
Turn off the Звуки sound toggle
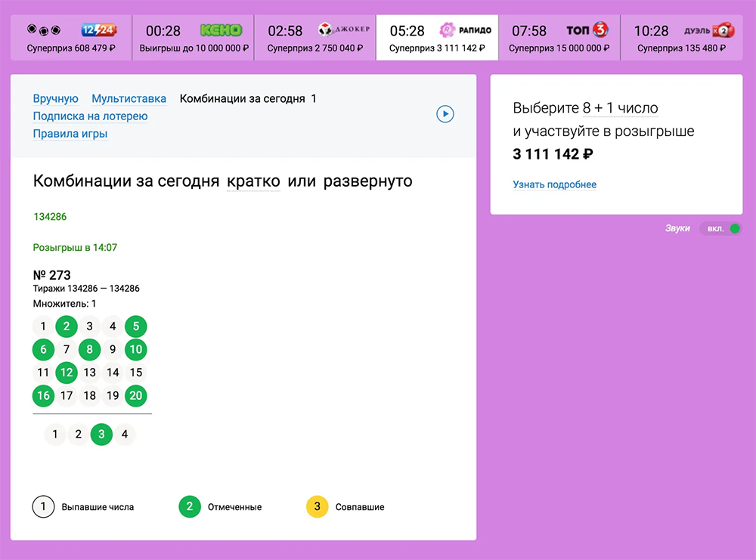pos(720,228)
